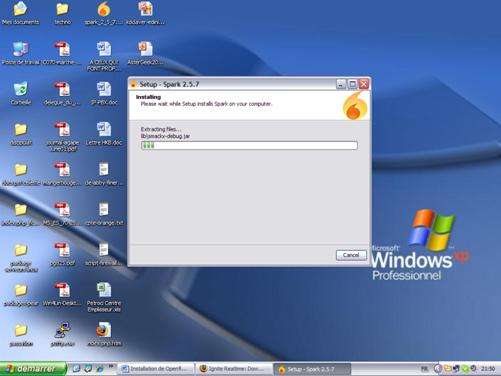Select the package folder left of pgstci.pdf
501x376 pixels.
pyautogui.click(x=21, y=257)
